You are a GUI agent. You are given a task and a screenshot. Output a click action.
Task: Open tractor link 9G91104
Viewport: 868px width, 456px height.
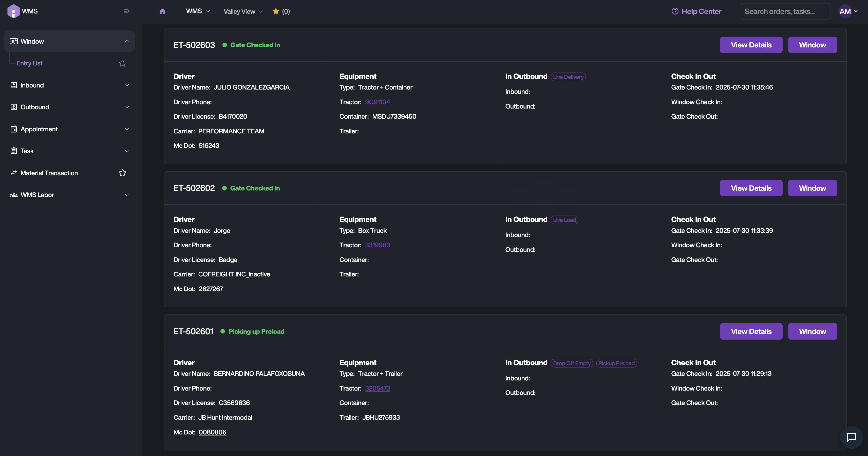(378, 102)
